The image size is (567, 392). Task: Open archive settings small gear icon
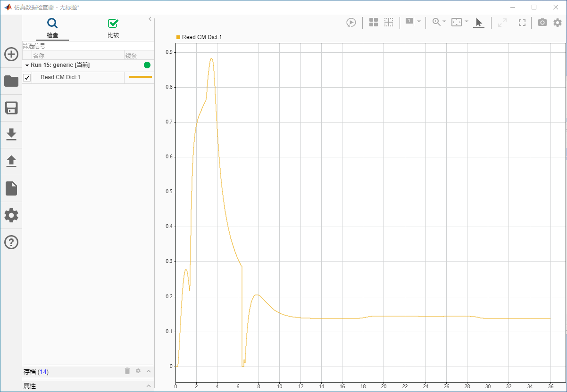point(138,371)
